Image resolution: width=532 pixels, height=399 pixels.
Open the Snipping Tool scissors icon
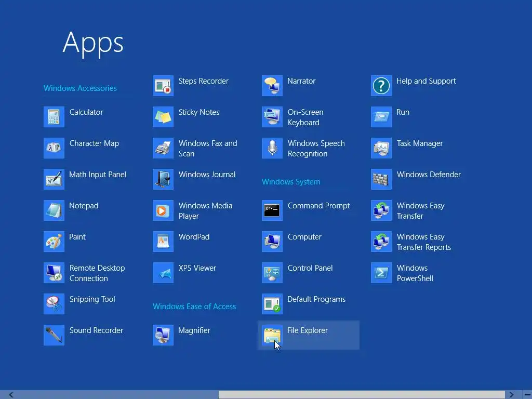(x=54, y=304)
